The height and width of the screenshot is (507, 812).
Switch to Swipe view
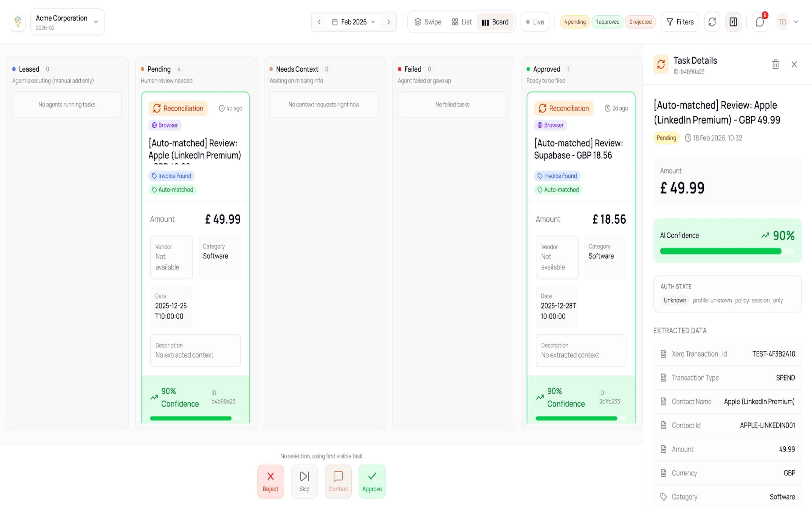click(428, 22)
